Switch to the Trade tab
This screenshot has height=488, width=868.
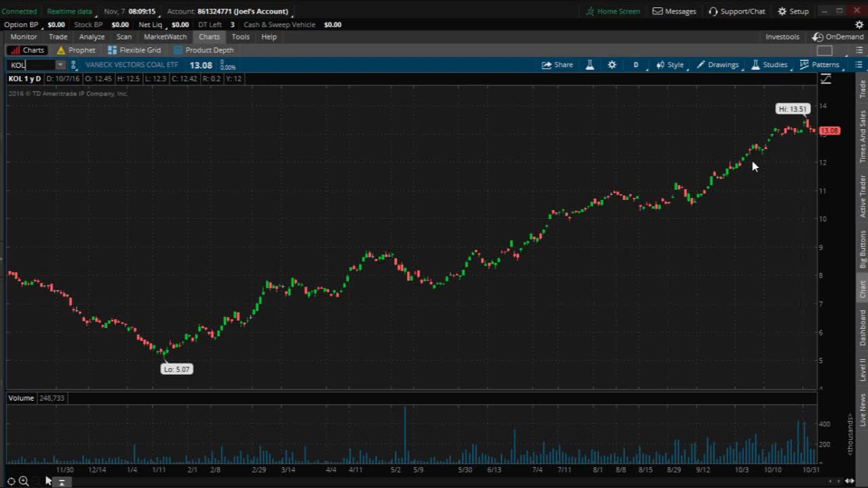[58, 37]
